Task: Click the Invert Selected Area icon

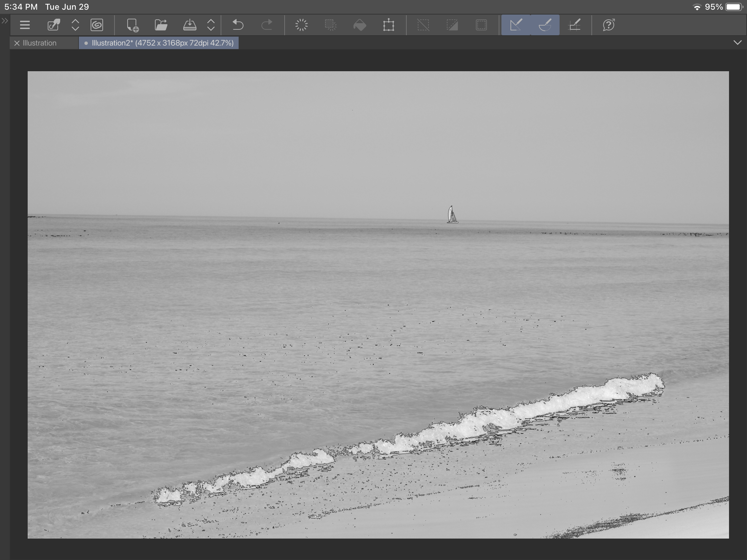Action: point(452,25)
